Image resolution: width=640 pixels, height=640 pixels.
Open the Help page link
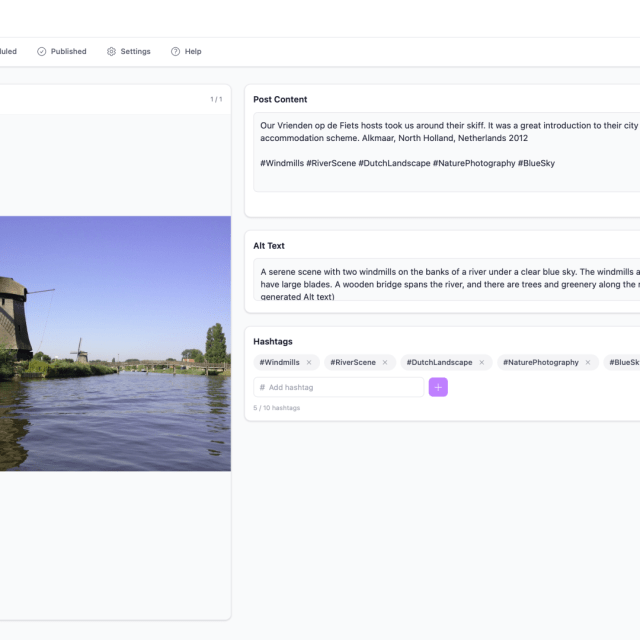(x=192, y=52)
